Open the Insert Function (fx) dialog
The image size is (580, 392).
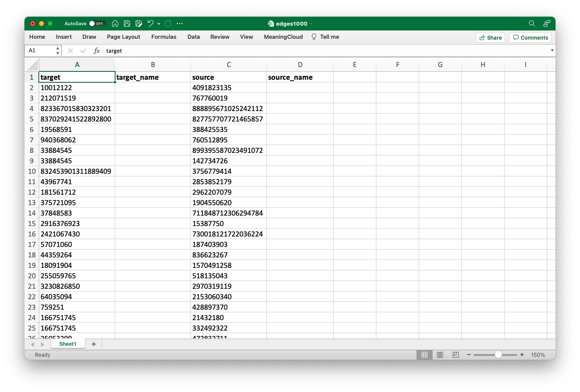click(x=96, y=51)
